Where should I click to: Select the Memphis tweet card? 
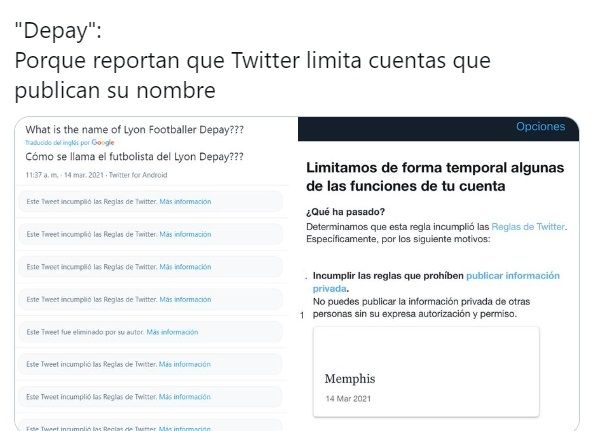pos(426,372)
